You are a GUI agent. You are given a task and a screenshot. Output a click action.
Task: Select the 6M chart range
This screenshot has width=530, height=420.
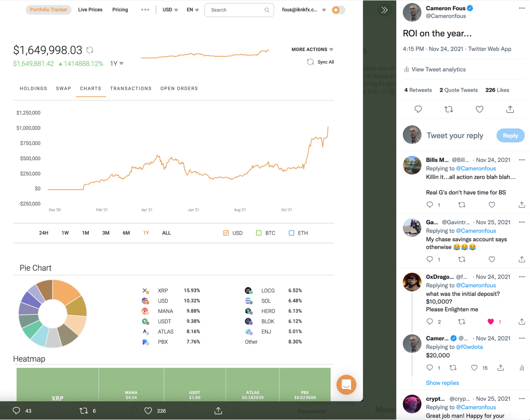126,233
